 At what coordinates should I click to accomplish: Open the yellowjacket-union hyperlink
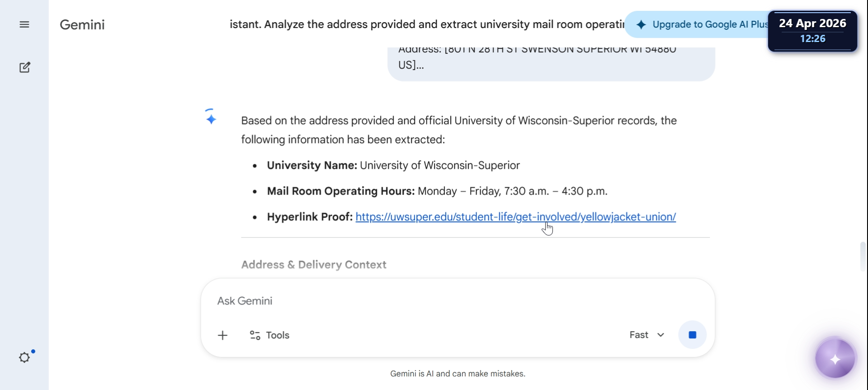coord(515,217)
